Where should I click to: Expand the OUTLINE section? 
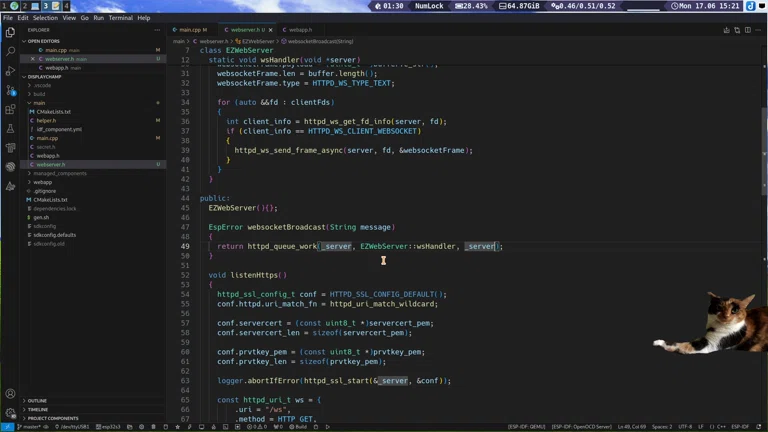pyautogui.click(x=38, y=401)
